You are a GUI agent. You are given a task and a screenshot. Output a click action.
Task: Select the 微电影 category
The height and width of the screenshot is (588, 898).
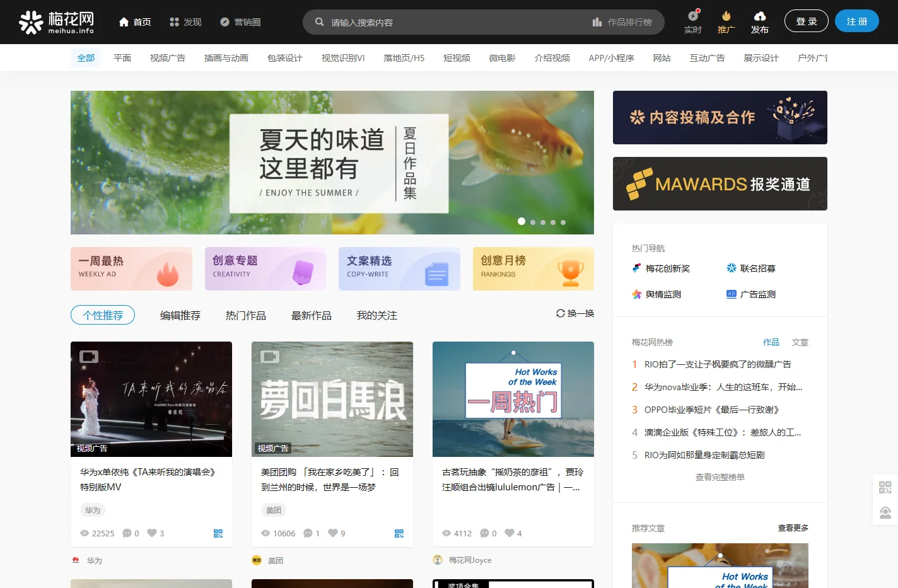click(503, 58)
